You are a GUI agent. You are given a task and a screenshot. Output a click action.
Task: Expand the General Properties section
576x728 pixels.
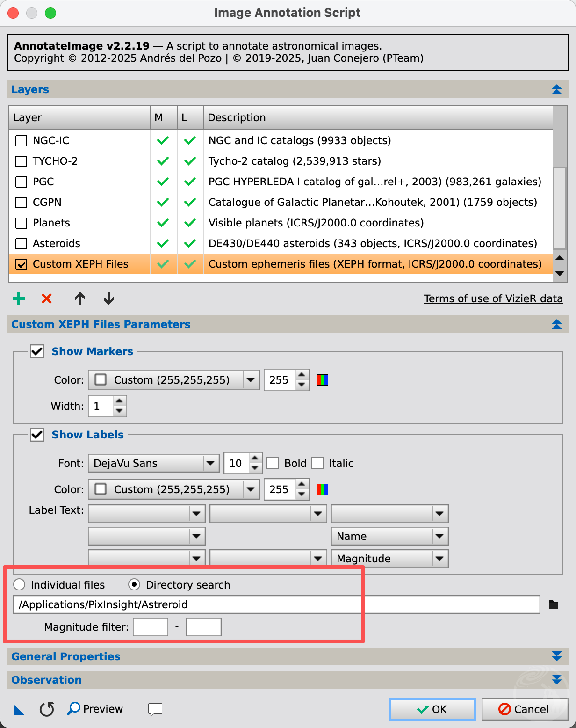pyautogui.click(x=556, y=656)
